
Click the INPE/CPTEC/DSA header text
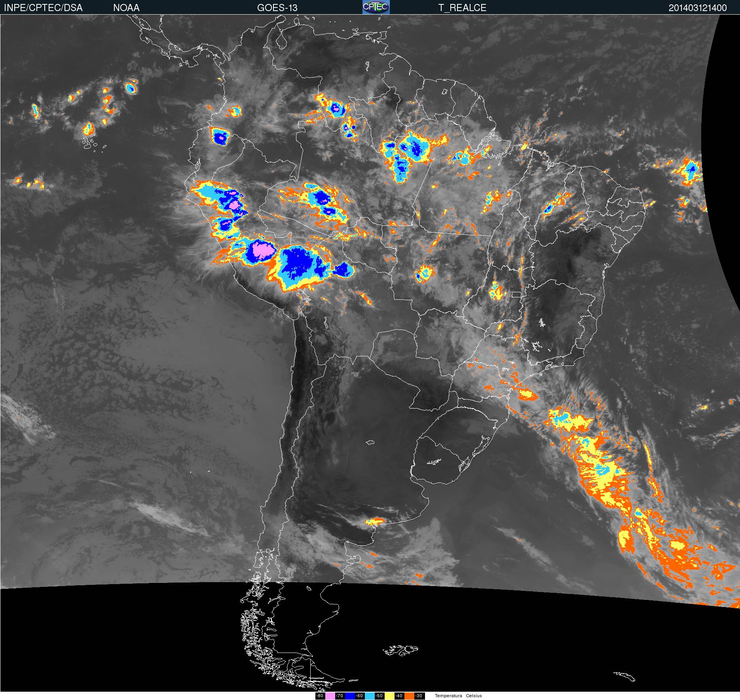[43, 8]
